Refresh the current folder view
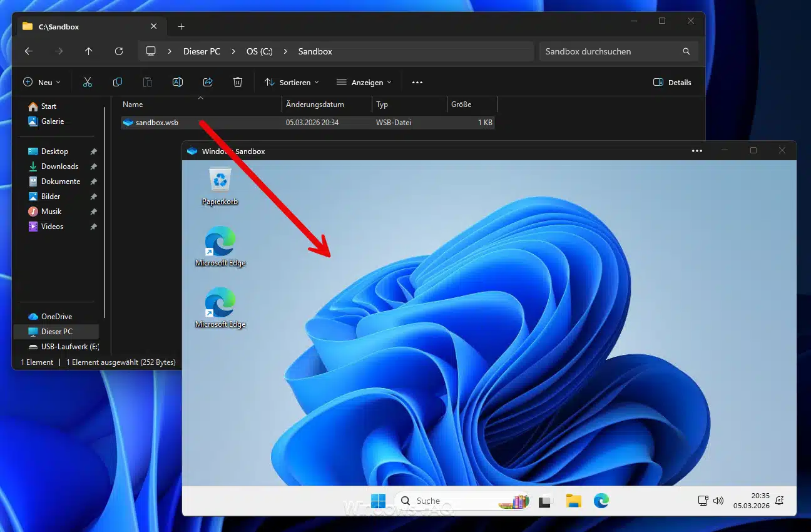Image resolution: width=811 pixels, height=532 pixels. click(x=119, y=51)
